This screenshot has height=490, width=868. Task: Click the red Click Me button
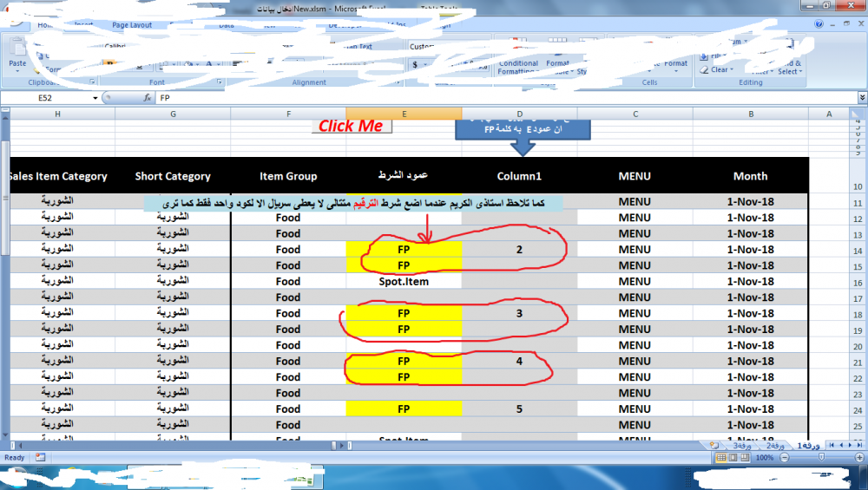point(351,126)
